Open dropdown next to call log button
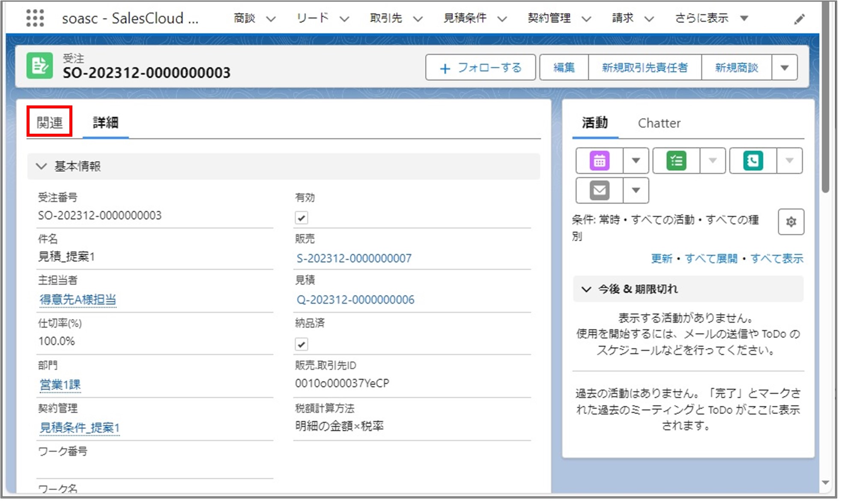This screenshot has height=501, width=868. (789, 161)
